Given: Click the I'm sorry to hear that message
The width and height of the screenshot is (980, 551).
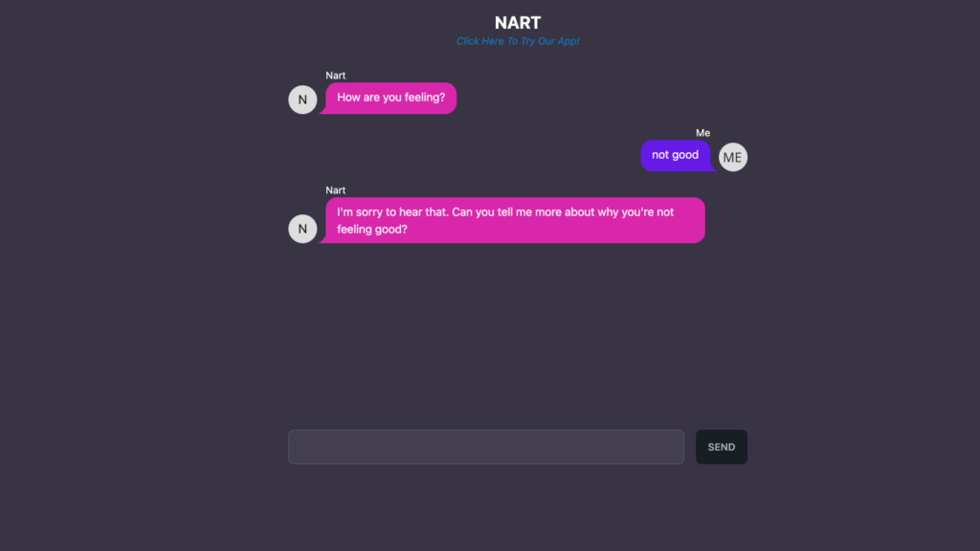Looking at the screenshot, I should 515,220.
